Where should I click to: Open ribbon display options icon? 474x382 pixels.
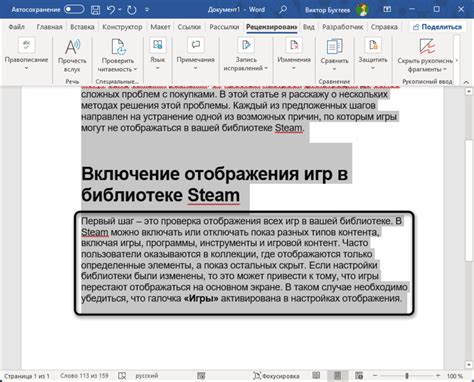[387, 9]
